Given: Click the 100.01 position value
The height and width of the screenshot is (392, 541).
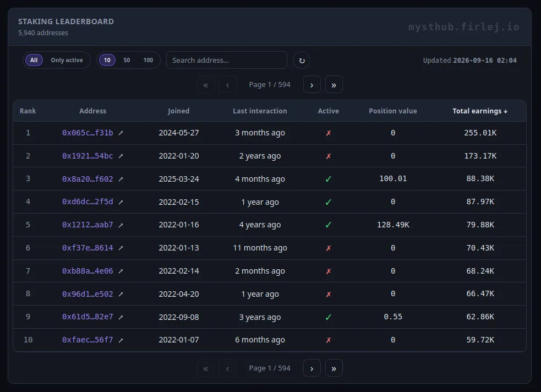Looking at the screenshot, I should (x=393, y=179).
